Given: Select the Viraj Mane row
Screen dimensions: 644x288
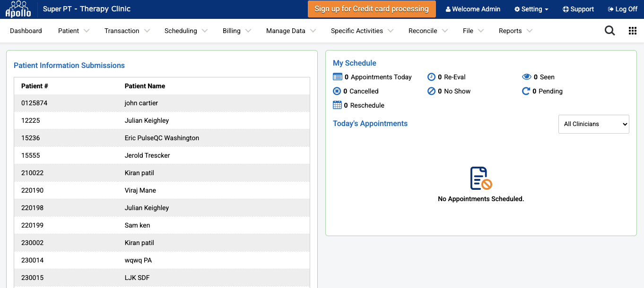Looking at the screenshot, I should pyautogui.click(x=162, y=190).
